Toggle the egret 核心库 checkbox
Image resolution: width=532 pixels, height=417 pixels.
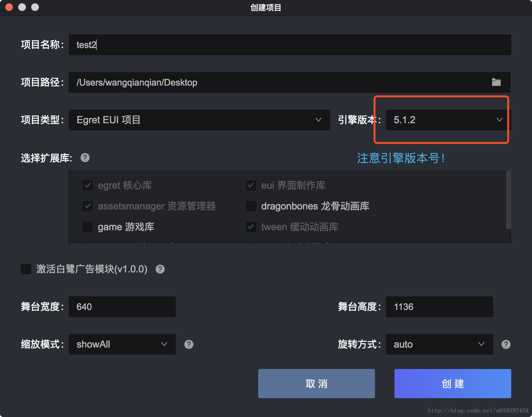88,185
